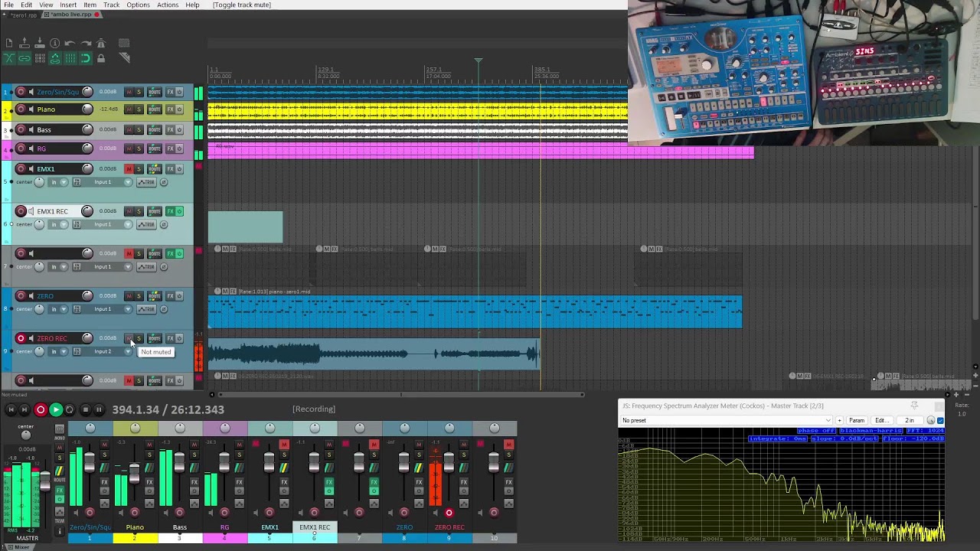
Task: Toggle auto-crossfade toolbar icon
Action: point(9,58)
